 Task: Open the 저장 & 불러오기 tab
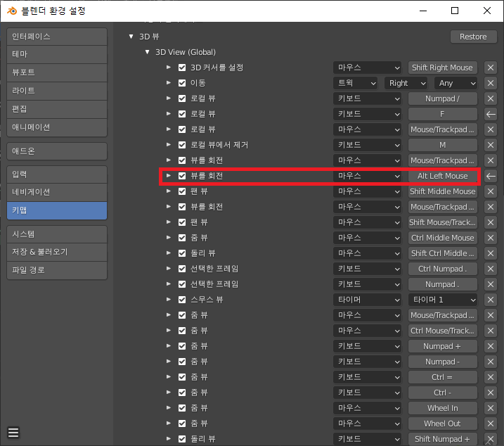click(x=57, y=252)
